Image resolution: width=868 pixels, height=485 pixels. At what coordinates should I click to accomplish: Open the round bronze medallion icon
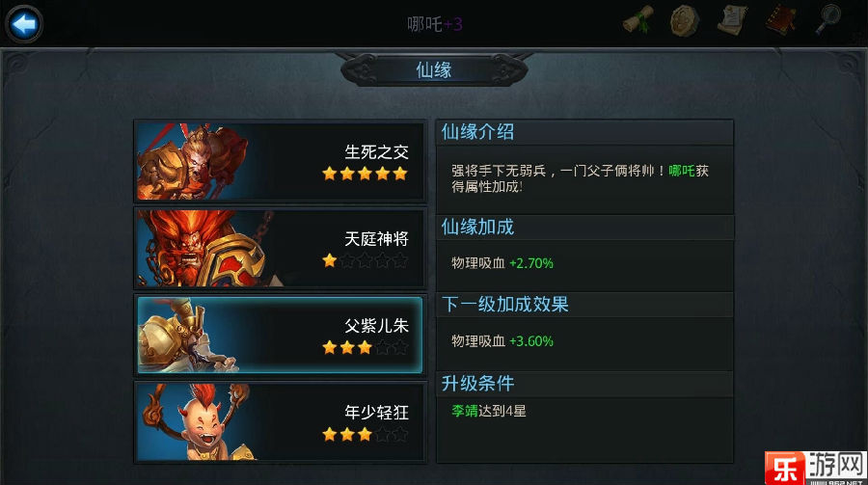(x=685, y=20)
